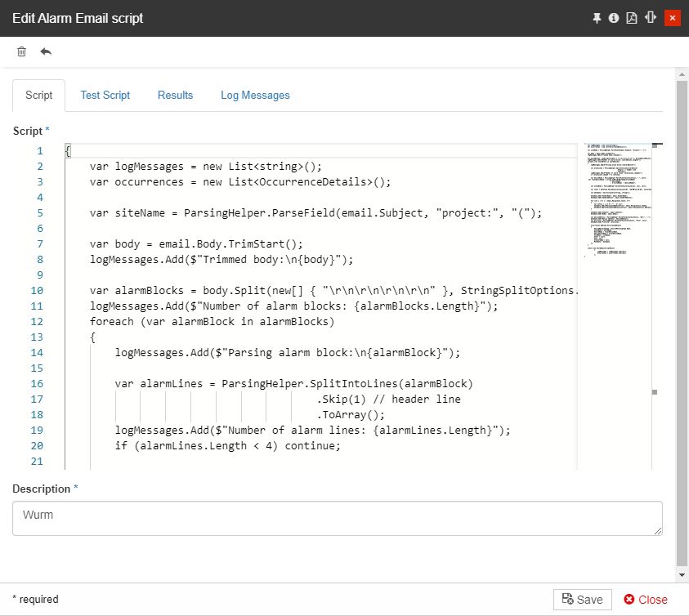Toggle dialog width with the resize icon
Screen dimensions: 689x616
pyautogui.click(x=651, y=18)
